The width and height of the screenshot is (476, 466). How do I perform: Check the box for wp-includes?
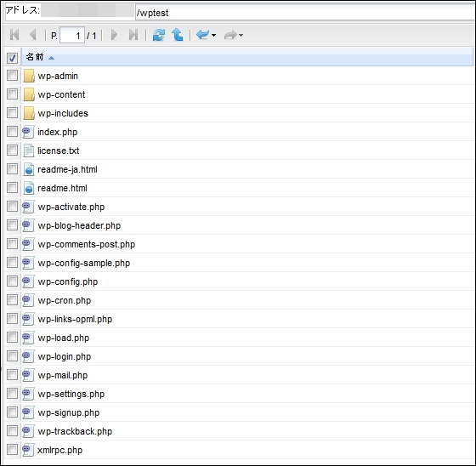[x=12, y=113]
